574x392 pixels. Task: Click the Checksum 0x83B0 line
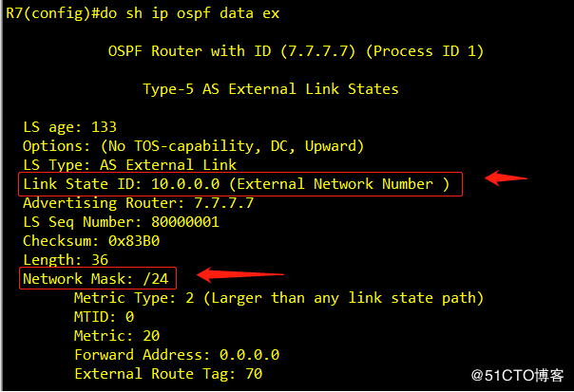[91, 241]
